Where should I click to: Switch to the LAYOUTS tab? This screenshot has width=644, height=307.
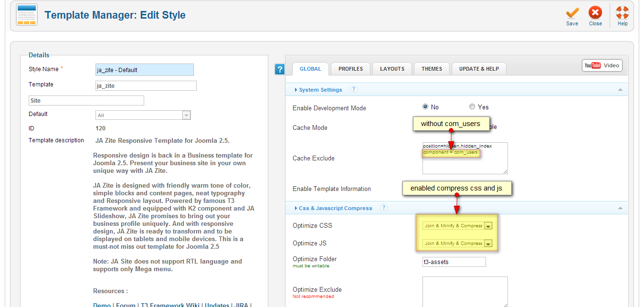tap(392, 69)
